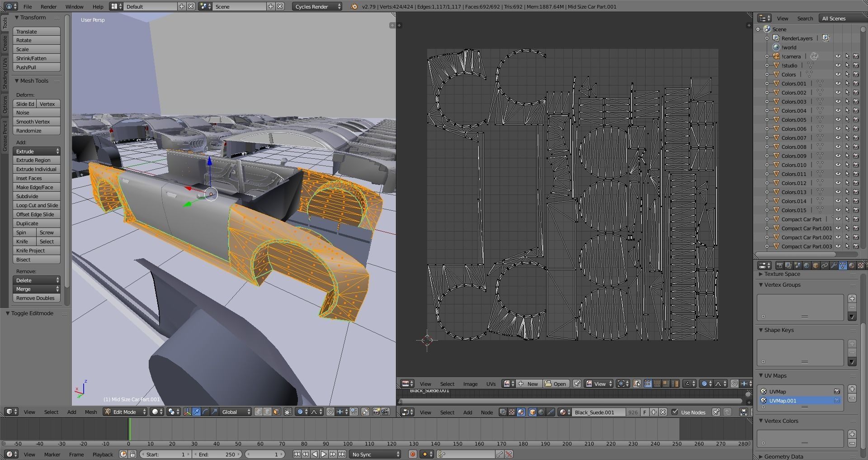The image size is (868, 460).
Task: Open the Mesh Data triangle properties tab
Action: [x=843, y=266]
